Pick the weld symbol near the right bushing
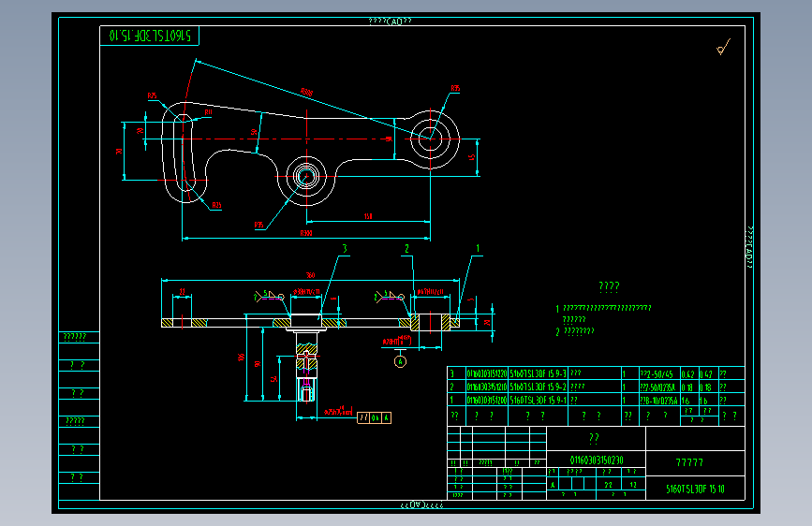 coord(390,297)
